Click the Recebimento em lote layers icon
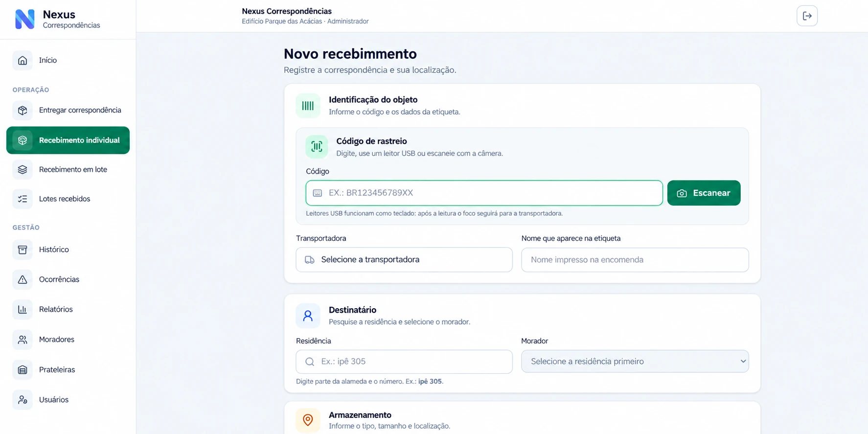 (23, 169)
